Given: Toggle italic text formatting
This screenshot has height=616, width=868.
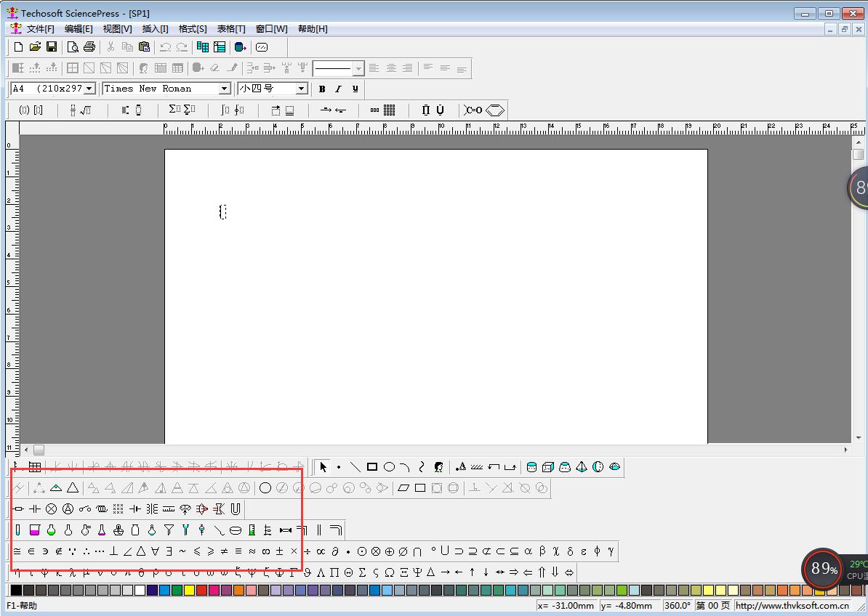Looking at the screenshot, I should 338,89.
